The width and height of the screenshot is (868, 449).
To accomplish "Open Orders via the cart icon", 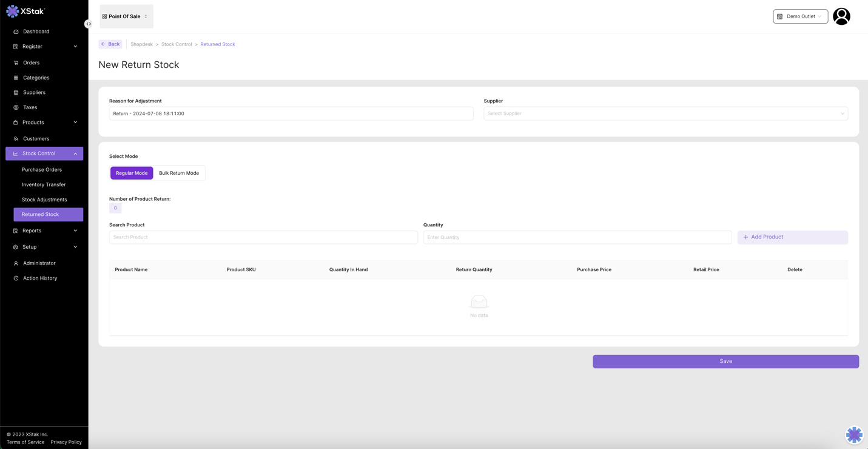I will (16, 62).
